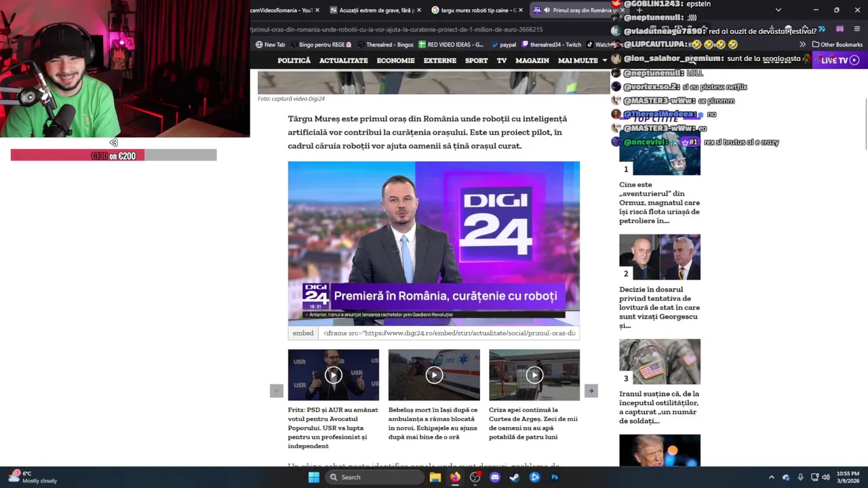Open the Other Bookmarks folder
The height and width of the screenshot is (488, 868).
837,45
